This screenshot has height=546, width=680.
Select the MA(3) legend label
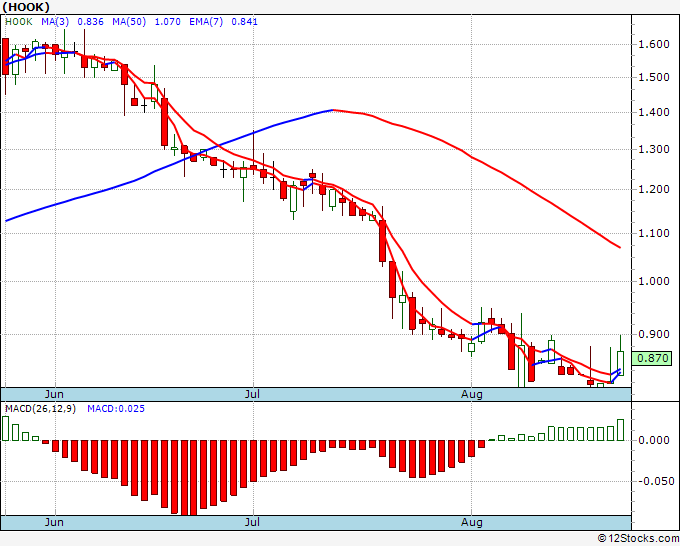pyautogui.click(x=55, y=22)
